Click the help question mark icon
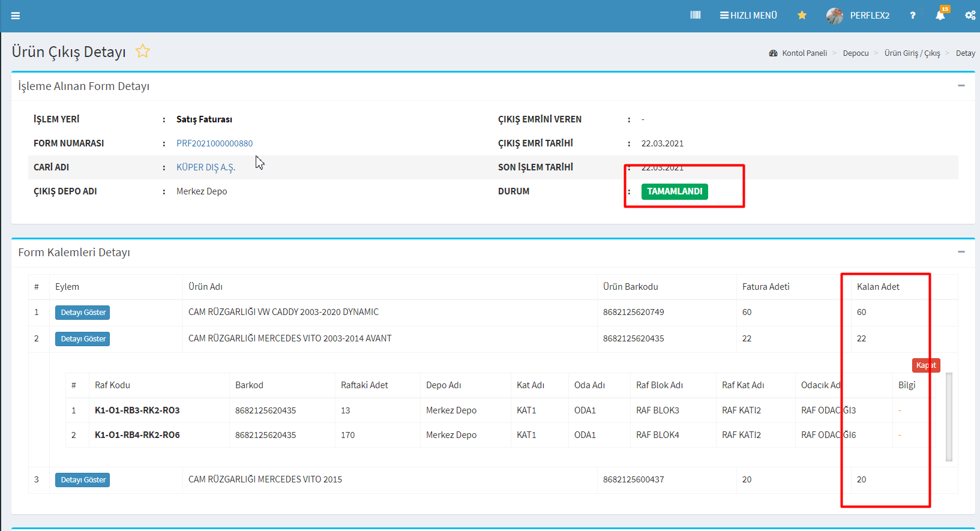980x531 pixels. (x=912, y=16)
